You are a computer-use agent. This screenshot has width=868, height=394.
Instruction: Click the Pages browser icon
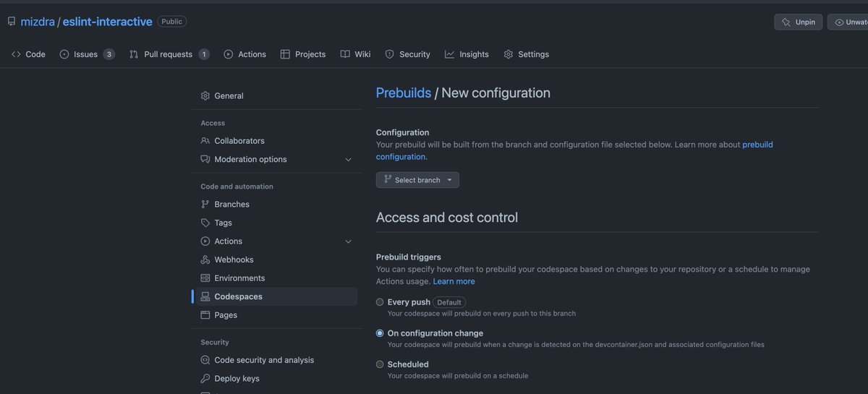pyautogui.click(x=205, y=315)
